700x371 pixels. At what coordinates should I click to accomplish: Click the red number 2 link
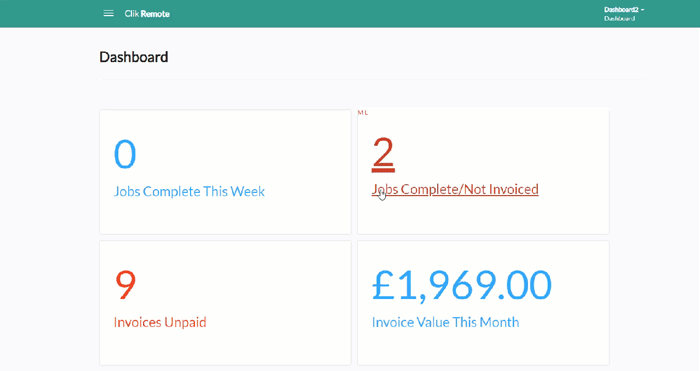pos(383,154)
